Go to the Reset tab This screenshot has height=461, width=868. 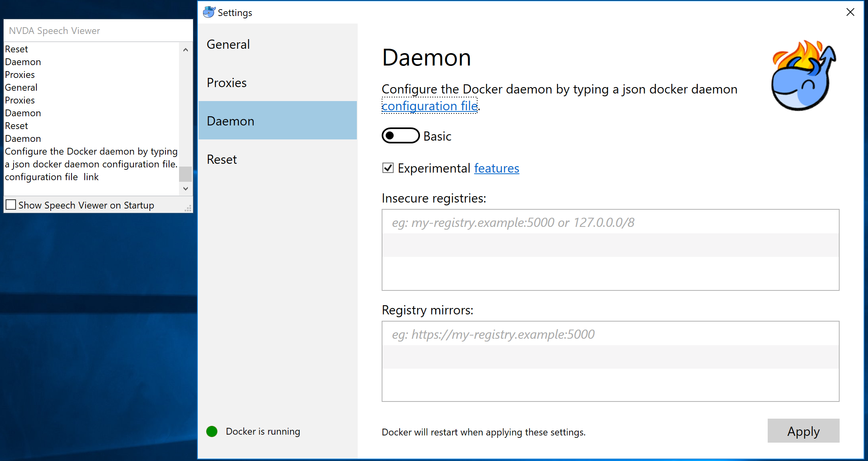pyautogui.click(x=222, y=159)
